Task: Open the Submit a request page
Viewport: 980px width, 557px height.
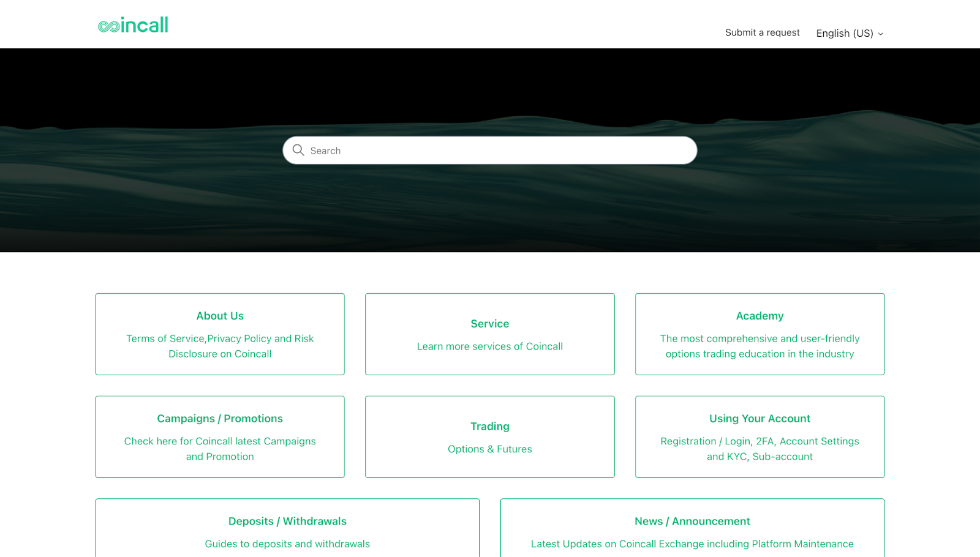Action: point(762,32)
